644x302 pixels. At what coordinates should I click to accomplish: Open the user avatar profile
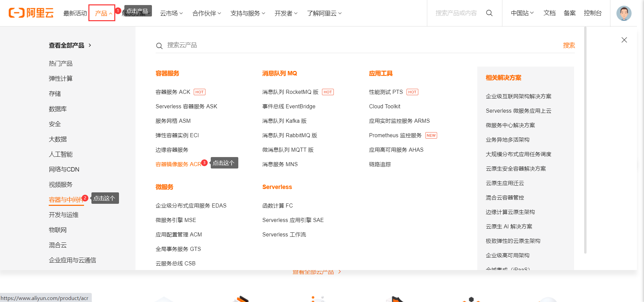624,13
